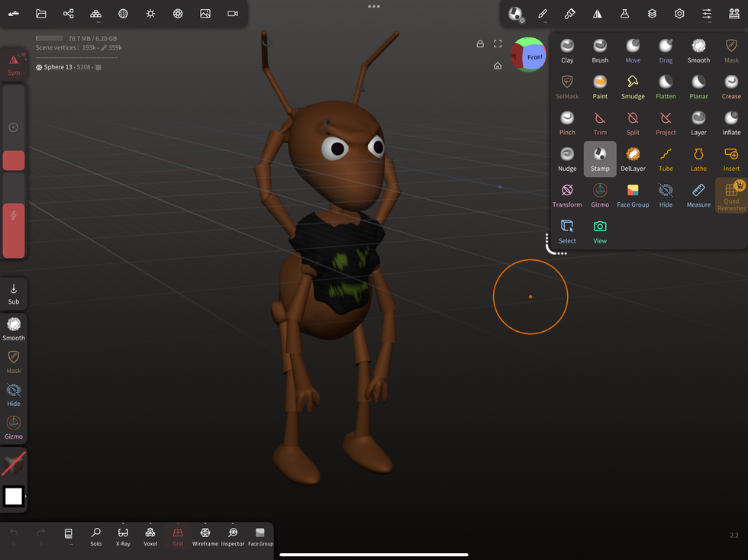Open the settings gear menu
This screenshot has height=560, width=748.
tap(679, 14)
